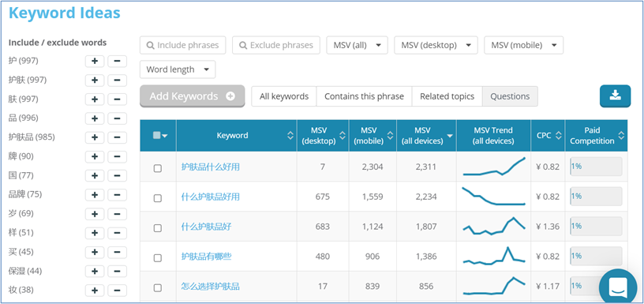644x304 pixels.
Task: Exclude 品 (996) via minus button
Action: (x=117, y=118)
